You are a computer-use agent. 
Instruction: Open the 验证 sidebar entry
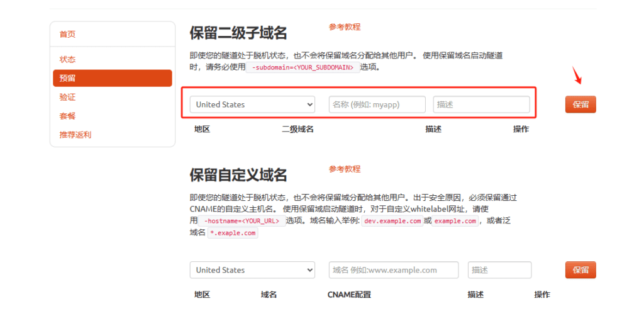pos(67,97)
